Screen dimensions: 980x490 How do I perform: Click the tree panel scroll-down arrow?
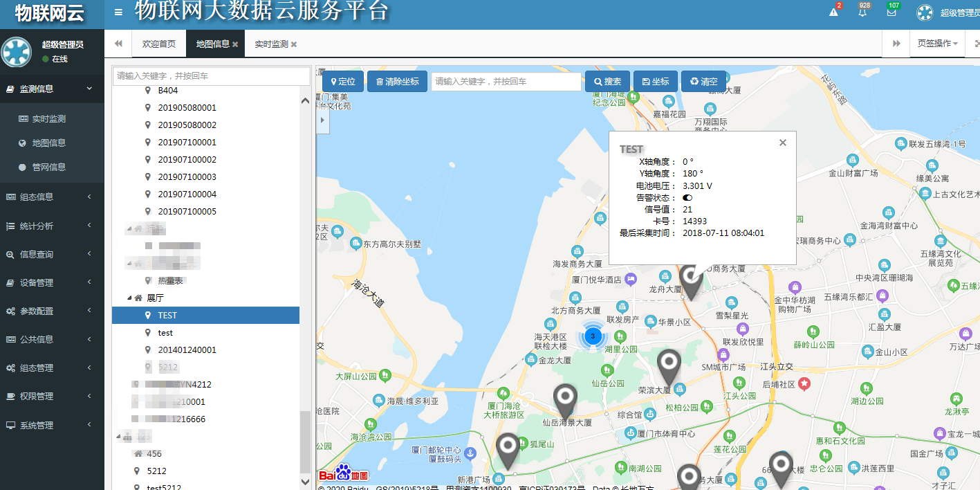(x=306, y=481)
